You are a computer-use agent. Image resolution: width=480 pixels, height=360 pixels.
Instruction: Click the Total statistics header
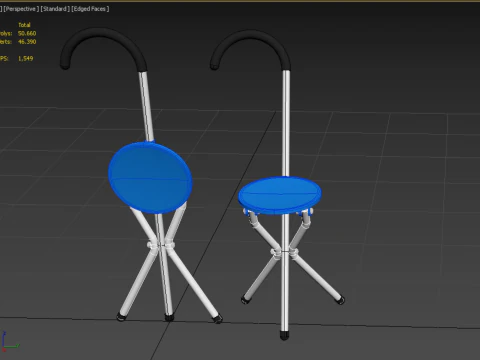click(24, 25)
